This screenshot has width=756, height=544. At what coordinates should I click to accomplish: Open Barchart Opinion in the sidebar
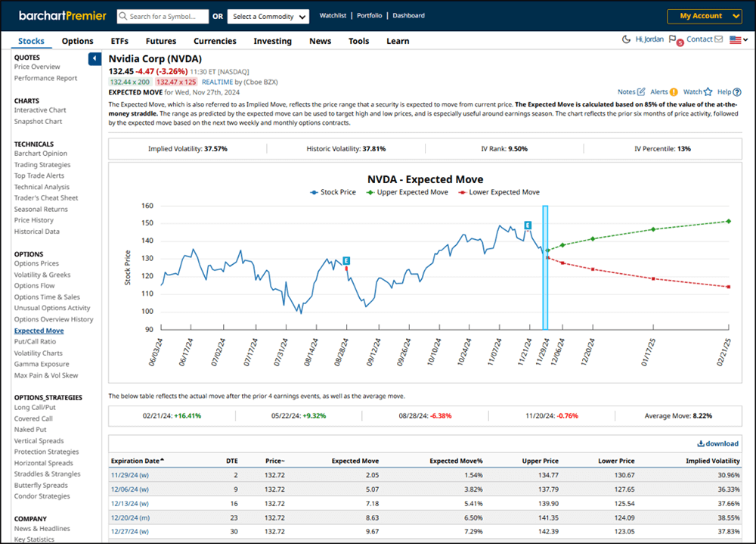[x=41, y=154]
